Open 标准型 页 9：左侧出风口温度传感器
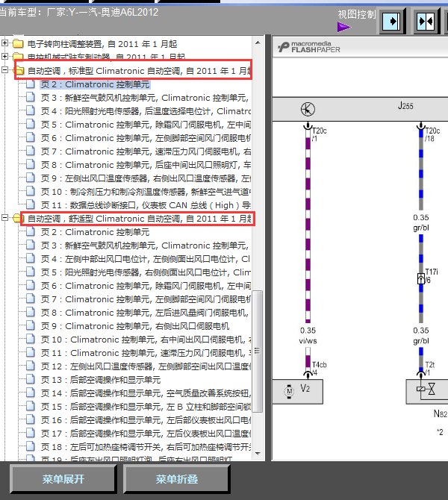 (146, 178)
